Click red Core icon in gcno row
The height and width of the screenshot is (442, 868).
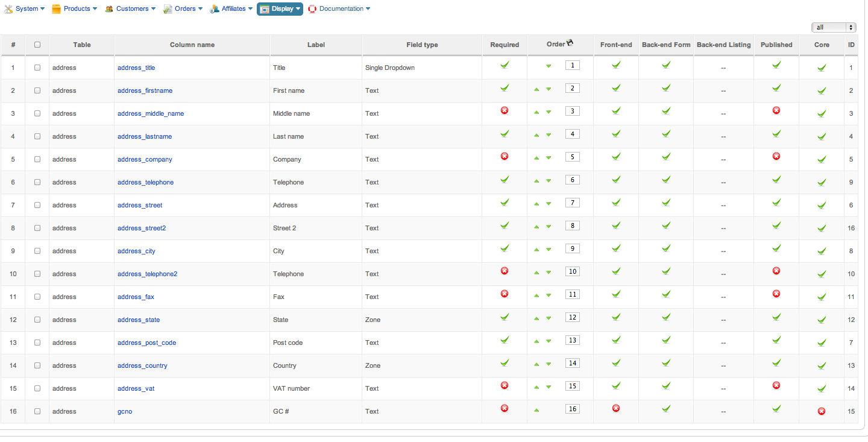(x=821, y=411)
